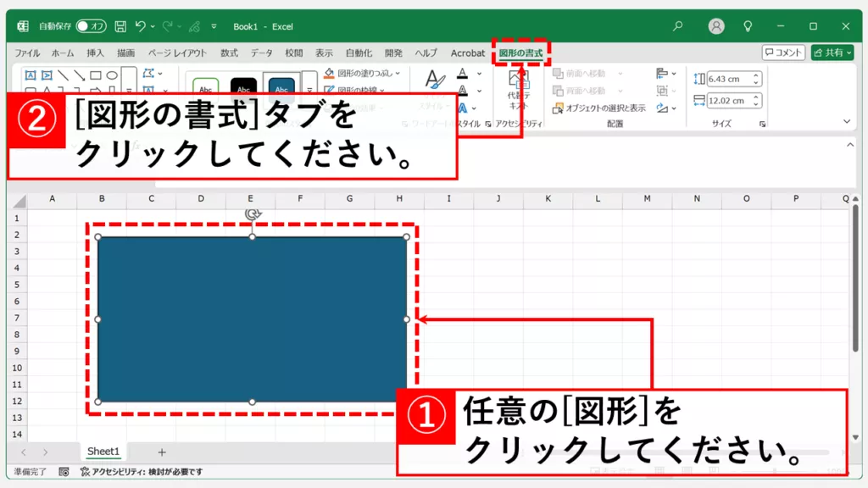This screenshot has height=488, width=868.
Task: Click the blue rectangle shape
Action: pos(253,319)
